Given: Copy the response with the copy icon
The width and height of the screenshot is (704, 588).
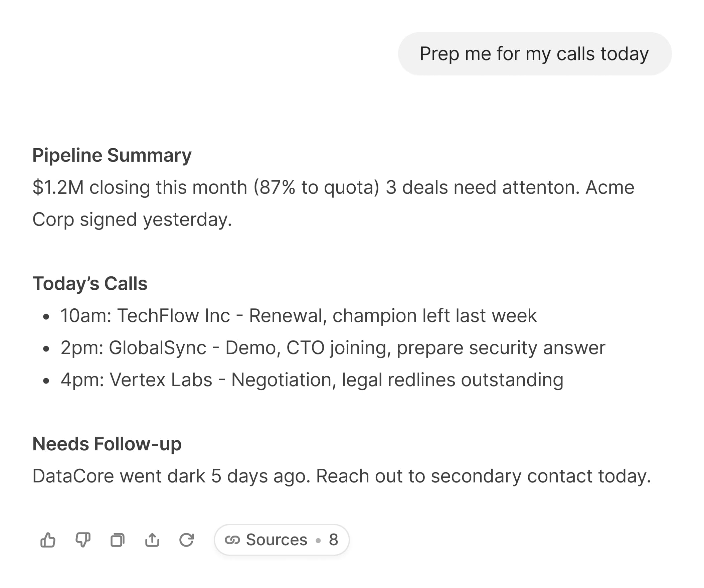Looking at the screenshot, I should tap(117, 540).
